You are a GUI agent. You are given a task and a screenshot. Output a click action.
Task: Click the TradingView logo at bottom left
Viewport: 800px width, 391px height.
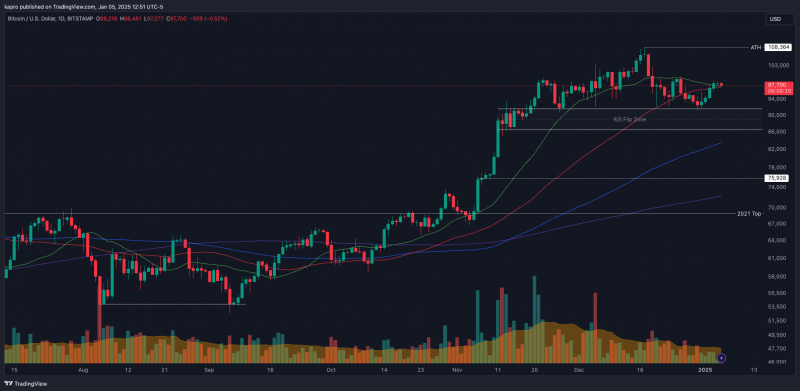16,383
